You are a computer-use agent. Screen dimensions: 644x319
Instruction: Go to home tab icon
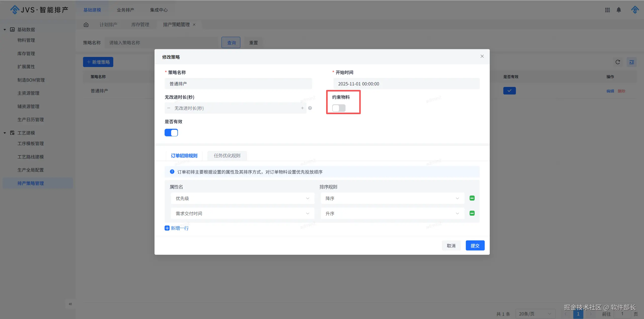86,25
